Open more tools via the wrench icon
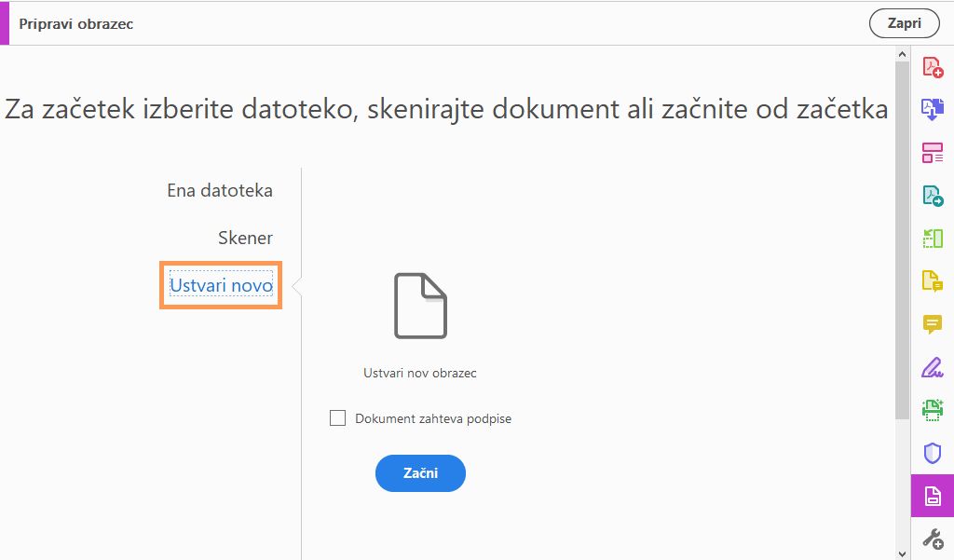Viewport: 954px width, 560px height. point(933,538)
